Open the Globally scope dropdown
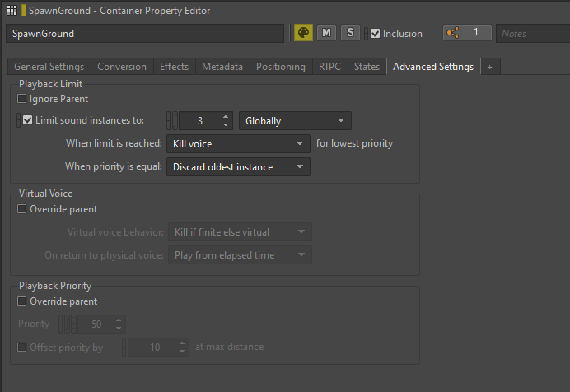Screen dimensions: 570x392 click(295, 120)
